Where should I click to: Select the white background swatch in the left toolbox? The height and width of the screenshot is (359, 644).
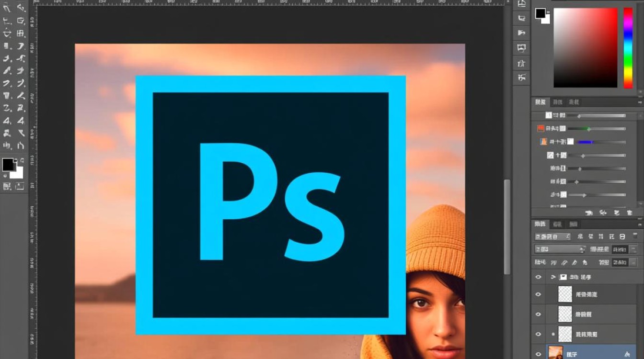click(18, 173)
